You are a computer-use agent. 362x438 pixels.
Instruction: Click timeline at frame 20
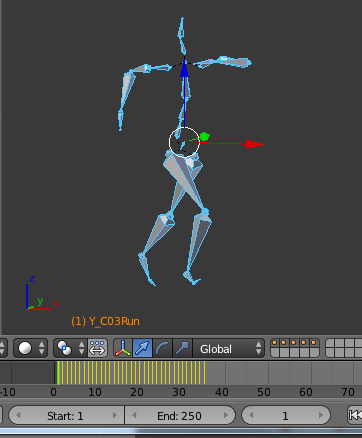click(137, 373)
